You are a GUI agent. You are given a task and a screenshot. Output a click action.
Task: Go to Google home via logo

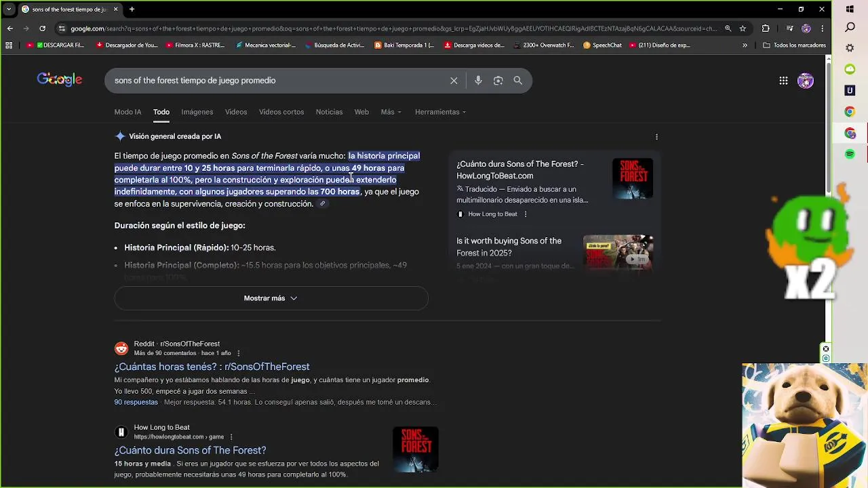(60, 80)
